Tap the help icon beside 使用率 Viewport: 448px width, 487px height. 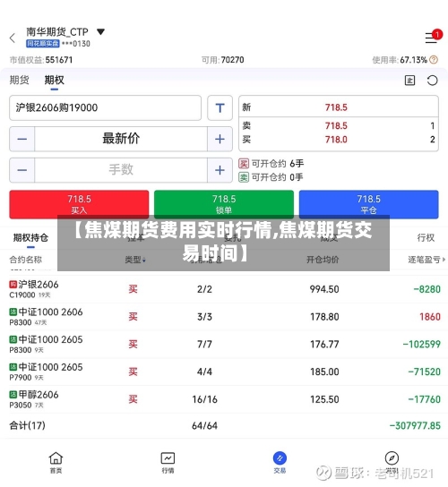tap(434, 60)
